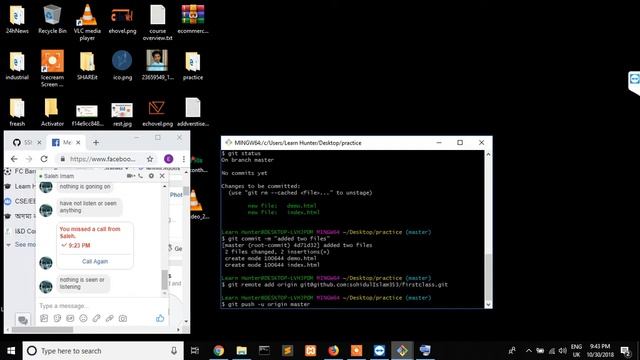Open ENG UK language selector
Screen dimensions: 640x360
point(576,351)
